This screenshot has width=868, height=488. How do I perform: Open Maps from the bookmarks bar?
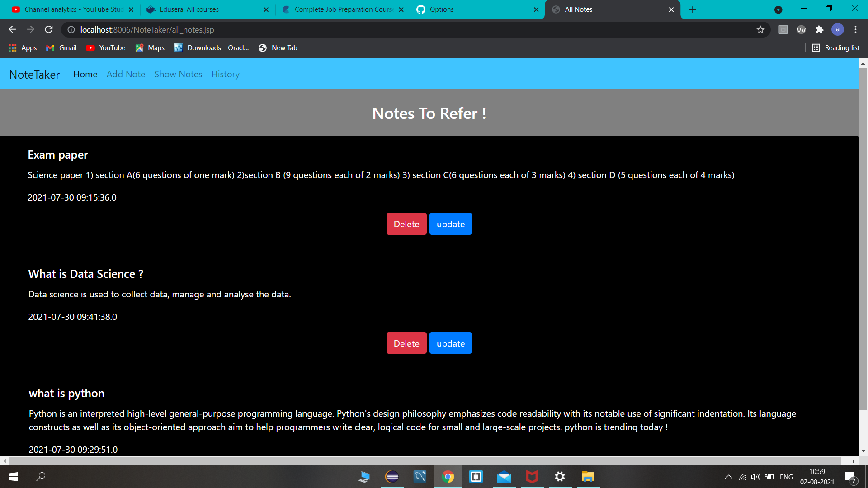tap(150, 47)
